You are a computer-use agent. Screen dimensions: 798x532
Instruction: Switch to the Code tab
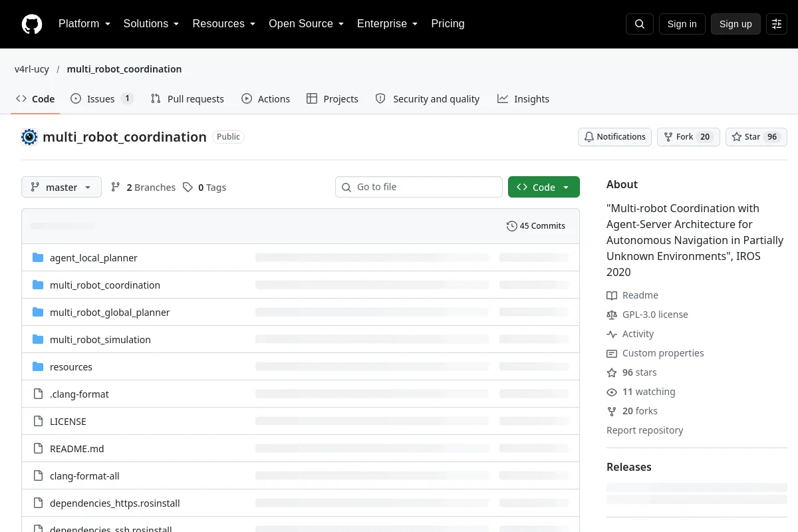click(x=35, y=99)
